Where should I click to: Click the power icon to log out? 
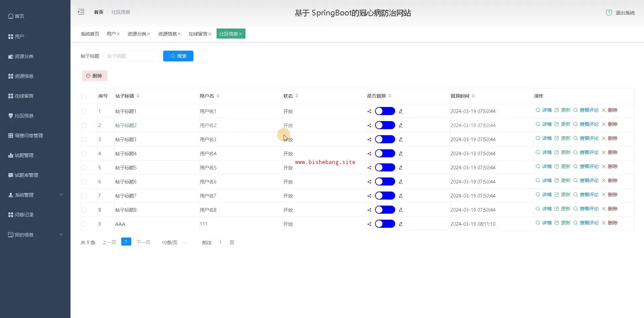tap(609, 12)
